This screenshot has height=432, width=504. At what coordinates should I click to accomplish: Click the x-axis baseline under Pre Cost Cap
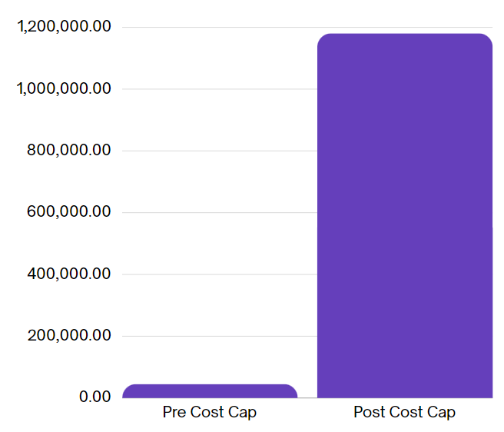209,398
